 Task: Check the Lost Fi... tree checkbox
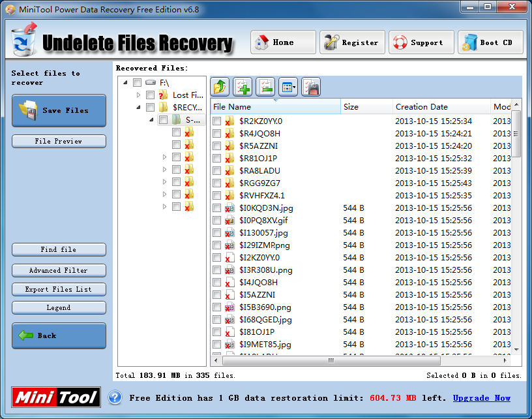150,95
